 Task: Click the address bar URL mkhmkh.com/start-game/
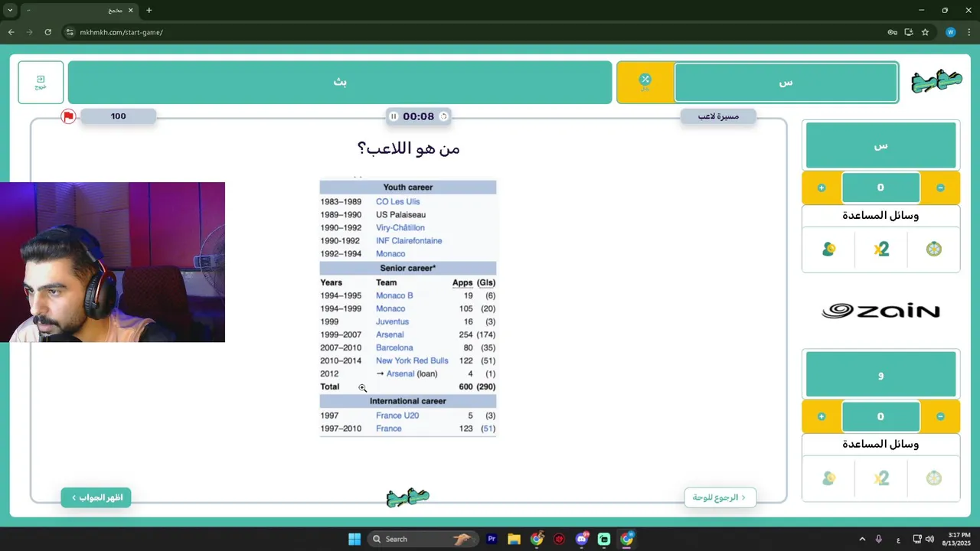121,32
